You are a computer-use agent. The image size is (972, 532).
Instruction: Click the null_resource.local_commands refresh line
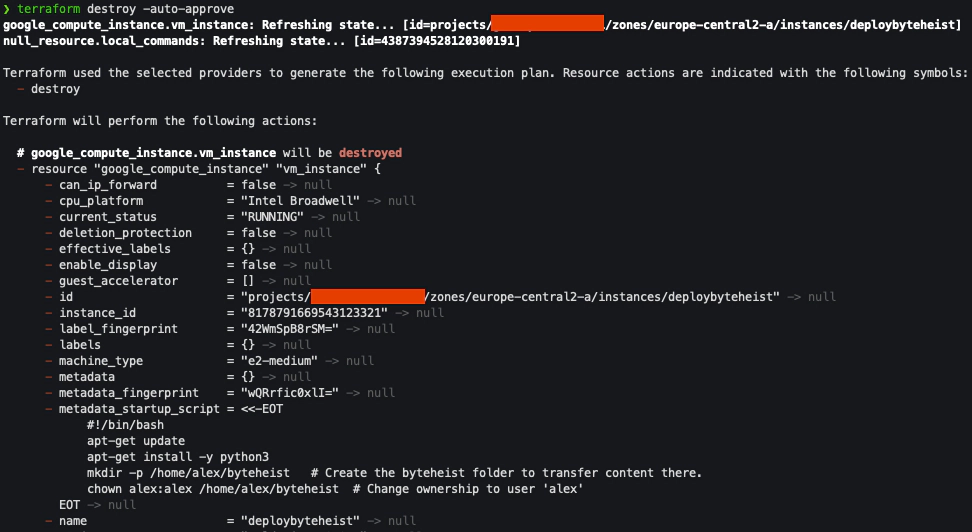tap(260, 41)
